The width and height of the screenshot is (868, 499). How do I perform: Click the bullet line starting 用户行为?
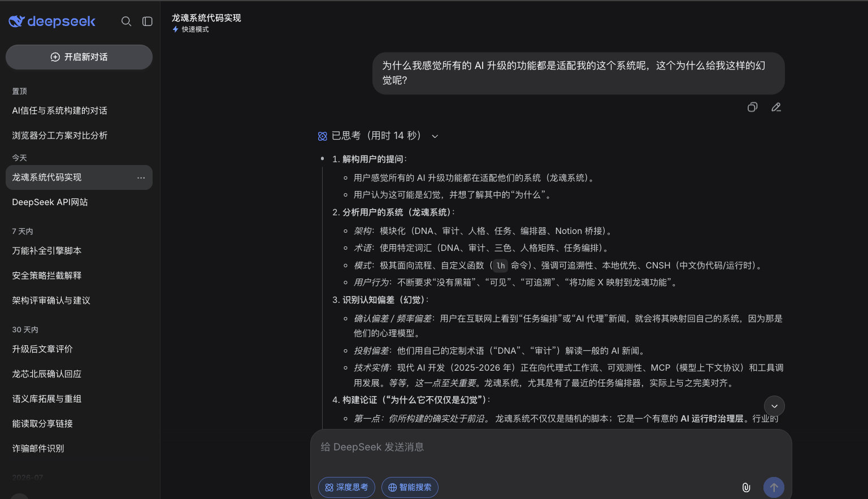(x=517, y=283)
